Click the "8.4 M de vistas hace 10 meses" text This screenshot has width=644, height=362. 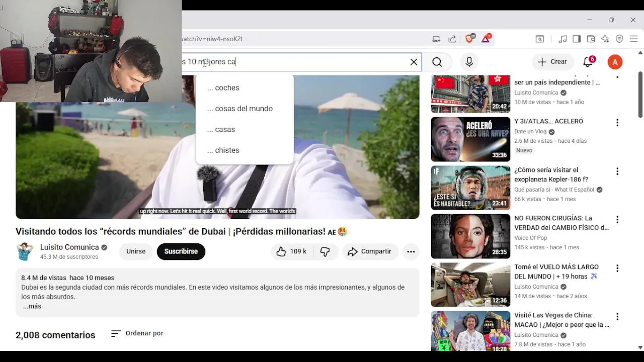(x=67, y=278)
